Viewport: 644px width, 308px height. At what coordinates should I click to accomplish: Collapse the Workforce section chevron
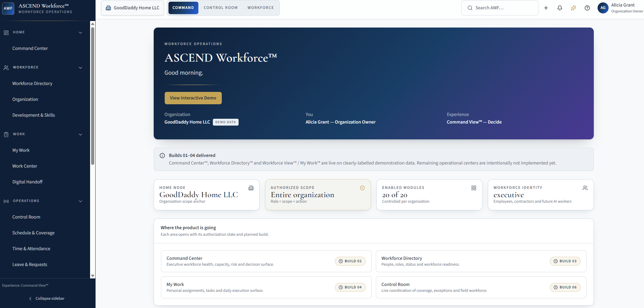pos(80,68)
